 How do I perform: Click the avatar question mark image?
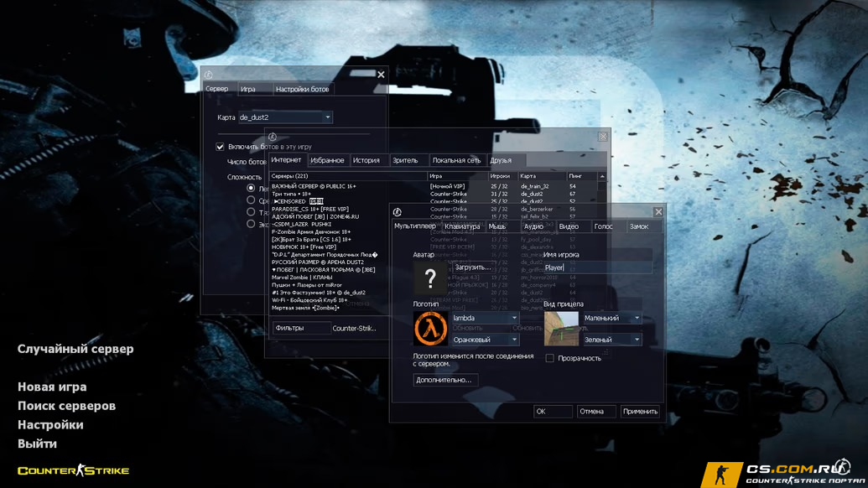430,278
